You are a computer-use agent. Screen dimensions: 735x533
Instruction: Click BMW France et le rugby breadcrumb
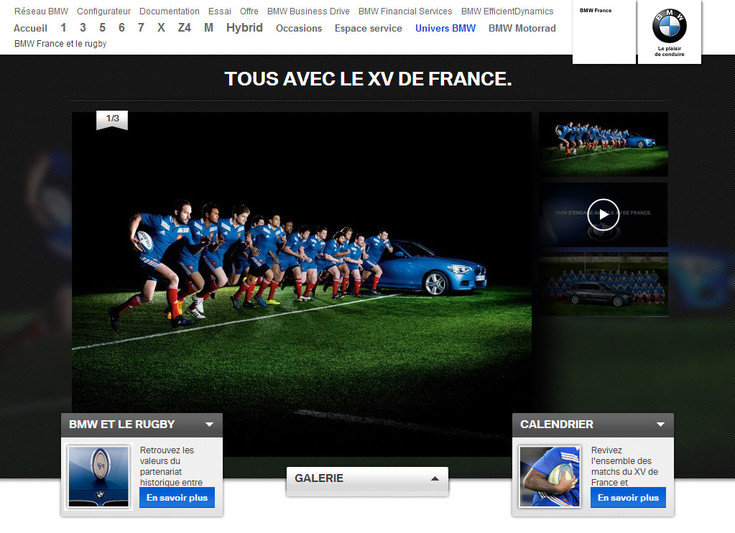click(x=60, y=44)
